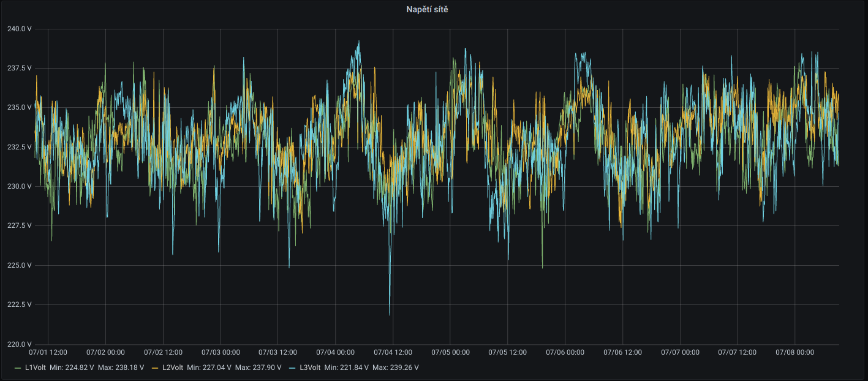Image resolution: width=868 pixels, height=381 pixels.
Task: Click the 240.0 V y-axis label
Action: (19, 29)
